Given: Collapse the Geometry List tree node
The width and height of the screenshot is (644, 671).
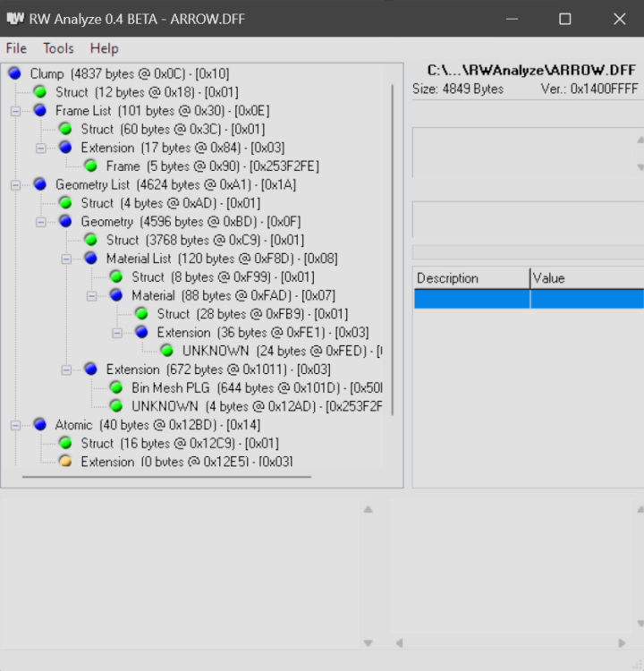Looking at the screenshot, I should [15, 184].
